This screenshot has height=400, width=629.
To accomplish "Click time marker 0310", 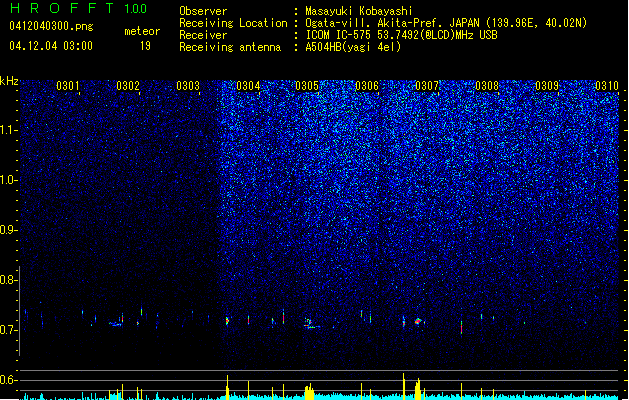I will click(607, 86).
